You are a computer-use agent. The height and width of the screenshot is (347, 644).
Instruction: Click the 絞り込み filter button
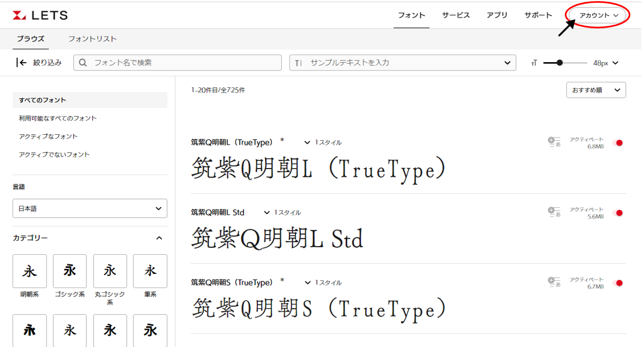(x=39, y=62)
